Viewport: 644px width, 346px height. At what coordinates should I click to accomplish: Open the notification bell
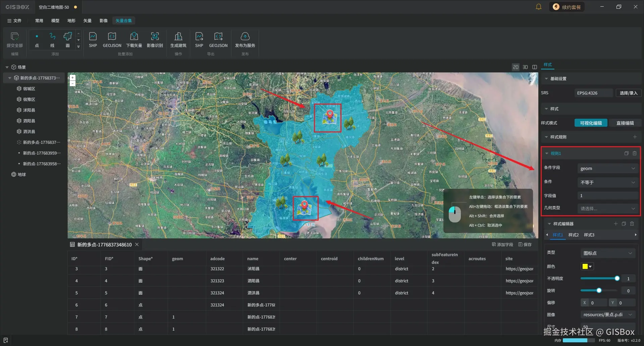(539, 7)
